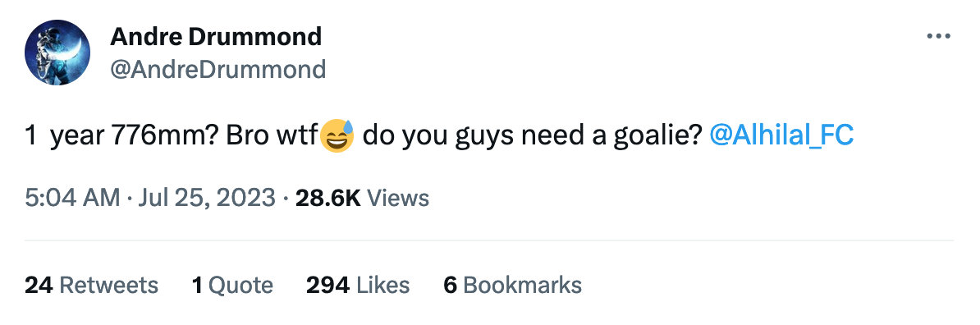Click the Likes label text
This screenshot has width=980, height=325.
(x=382, y=285)
